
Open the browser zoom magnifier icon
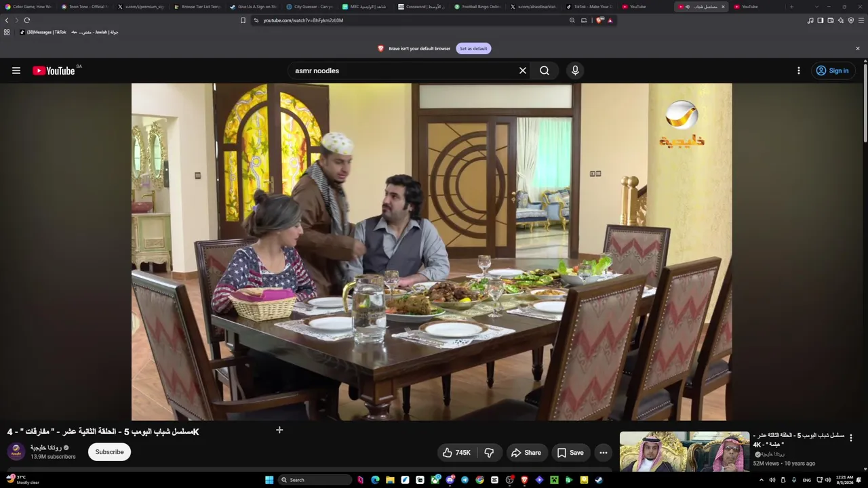(x=572, y=20)
